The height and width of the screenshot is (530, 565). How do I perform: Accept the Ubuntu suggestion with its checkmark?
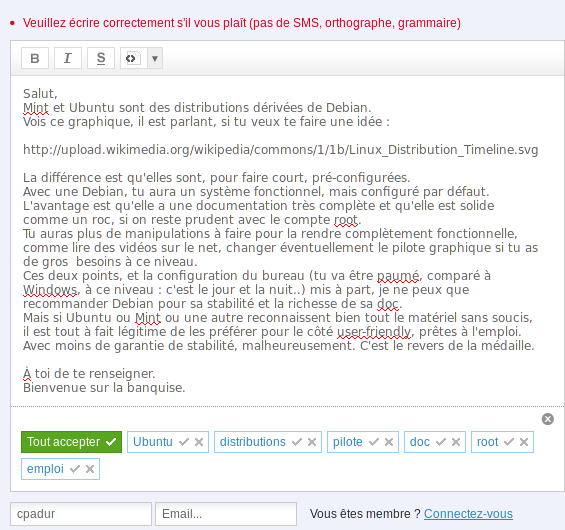tap(184, 442)
